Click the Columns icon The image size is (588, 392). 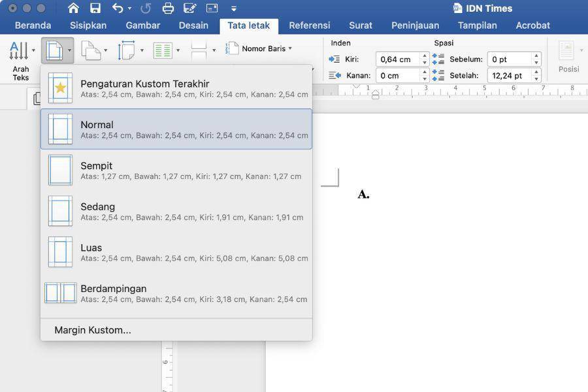pos(163,50)
